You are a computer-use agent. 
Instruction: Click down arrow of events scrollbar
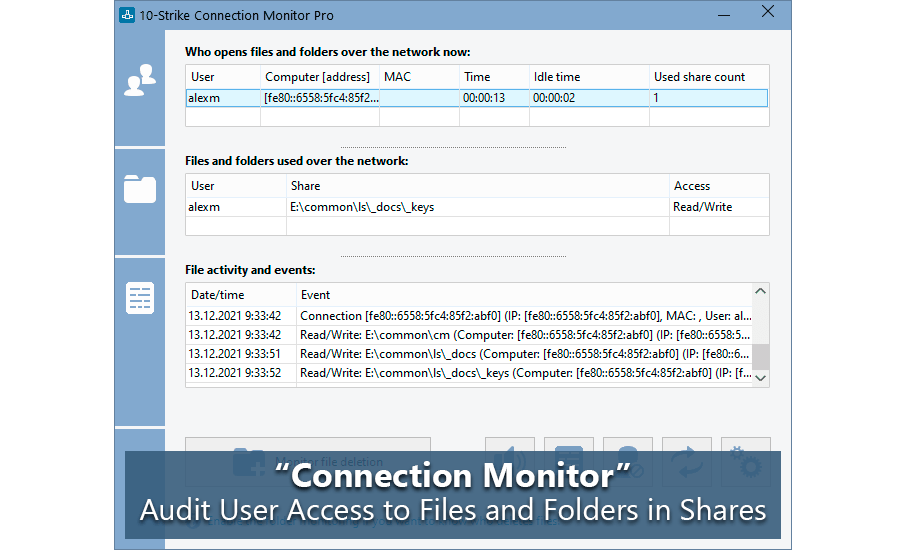point(761,378)
